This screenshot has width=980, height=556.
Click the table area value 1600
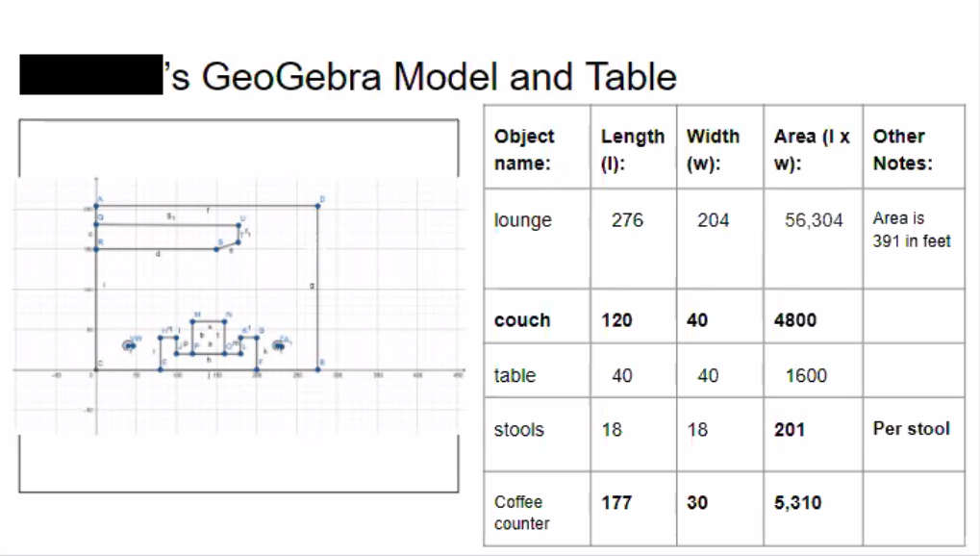pyautogui.click(x=806, y=375)
